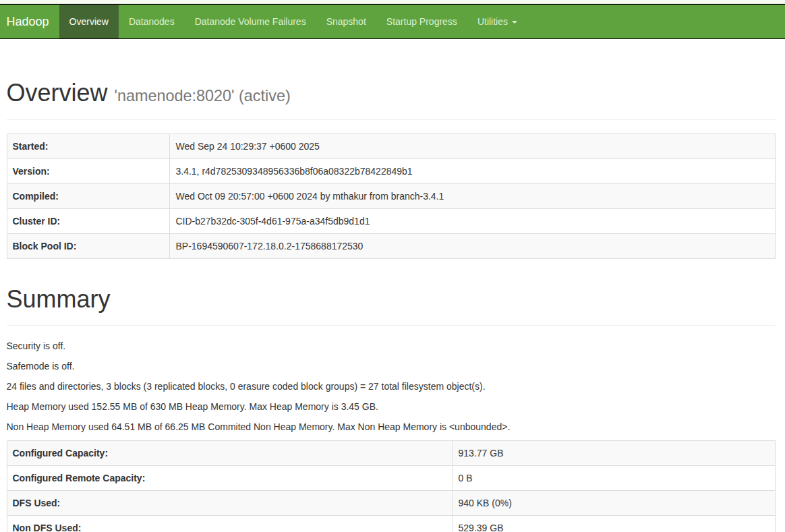Open the Datanodes tab
This screenshot has width=785, height=532.
pyautogui.click(x=151, y=22)
